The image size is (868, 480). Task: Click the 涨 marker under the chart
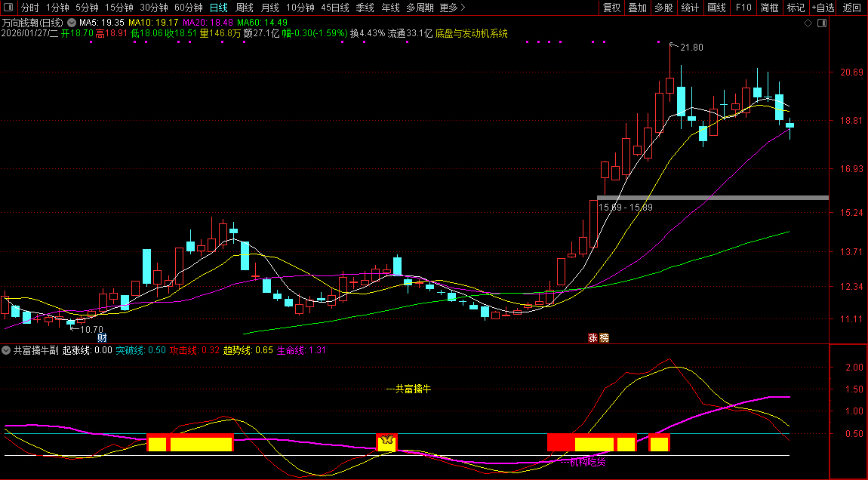[593, 337]
